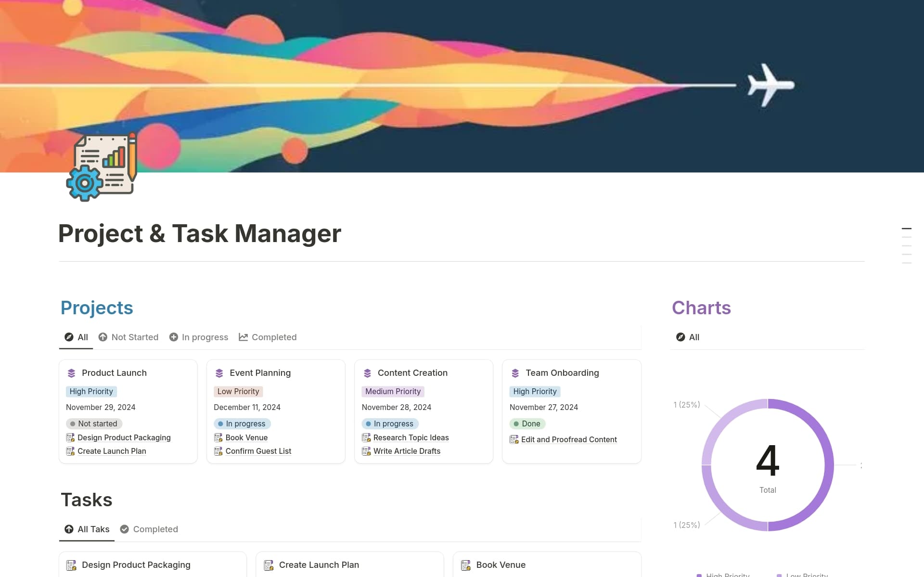The image size is (924, 577).
Task: Click the Create Launch Plan task card title
Action: [x=319, y=564]
